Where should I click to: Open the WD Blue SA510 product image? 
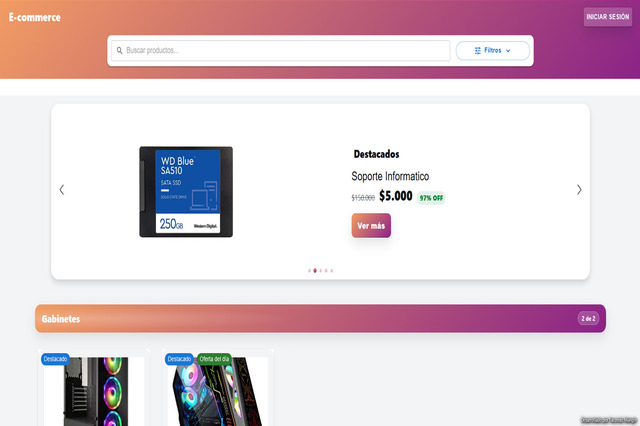pos(186,192)
